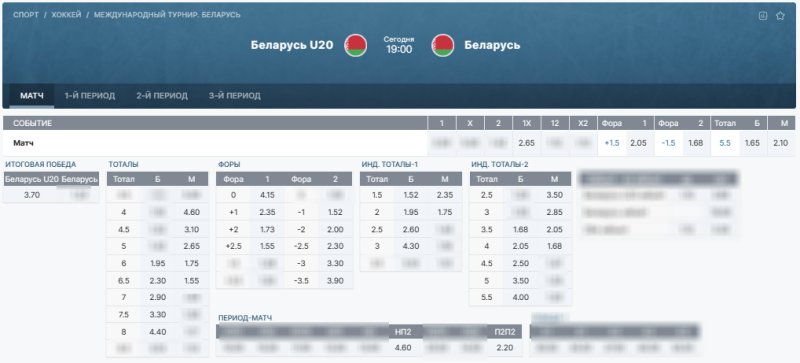Select Инд. Тоталы-1 1.5 over odds 1.52

point(411,195)
